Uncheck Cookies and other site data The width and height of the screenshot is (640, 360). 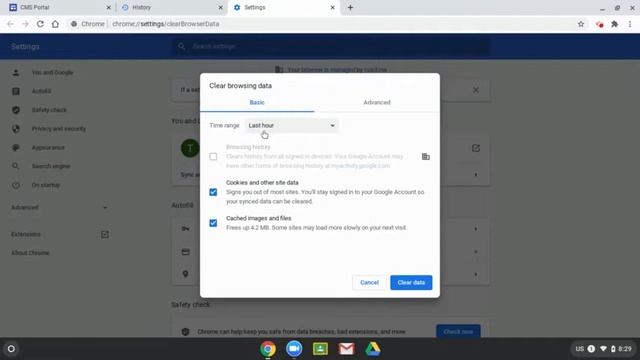(x=213, y=192)
